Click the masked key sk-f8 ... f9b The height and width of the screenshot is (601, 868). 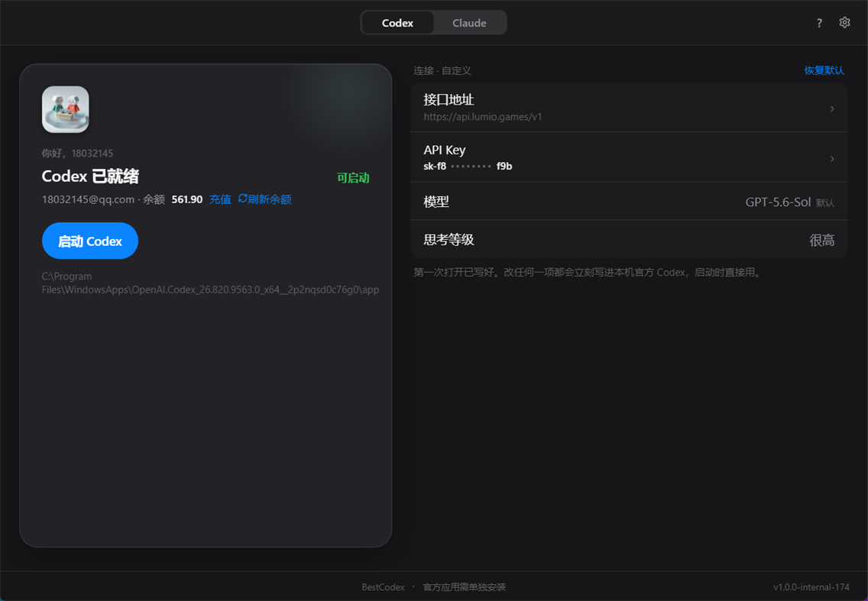(x=468, y=166)
